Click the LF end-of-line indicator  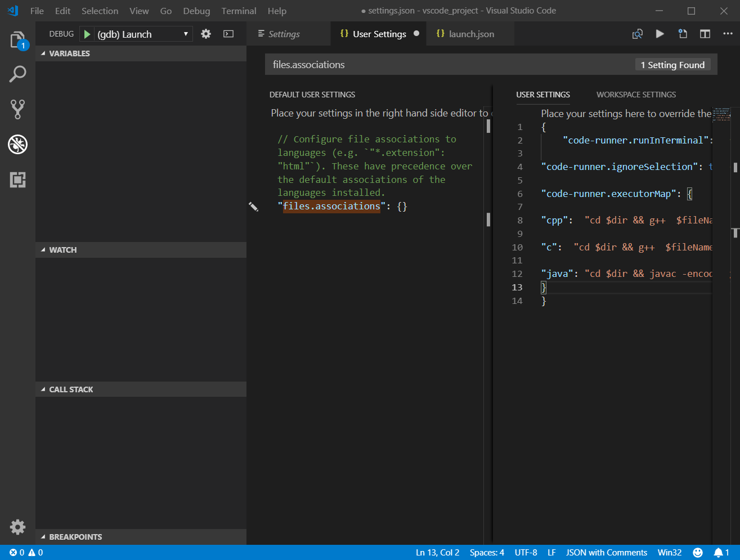551,553
